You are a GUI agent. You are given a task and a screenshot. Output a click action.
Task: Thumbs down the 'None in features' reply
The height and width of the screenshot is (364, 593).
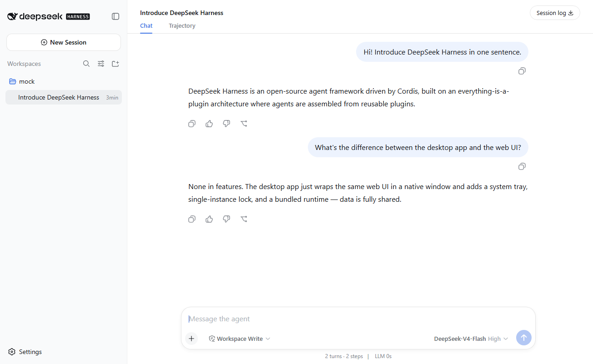click(x=226, y=219)
